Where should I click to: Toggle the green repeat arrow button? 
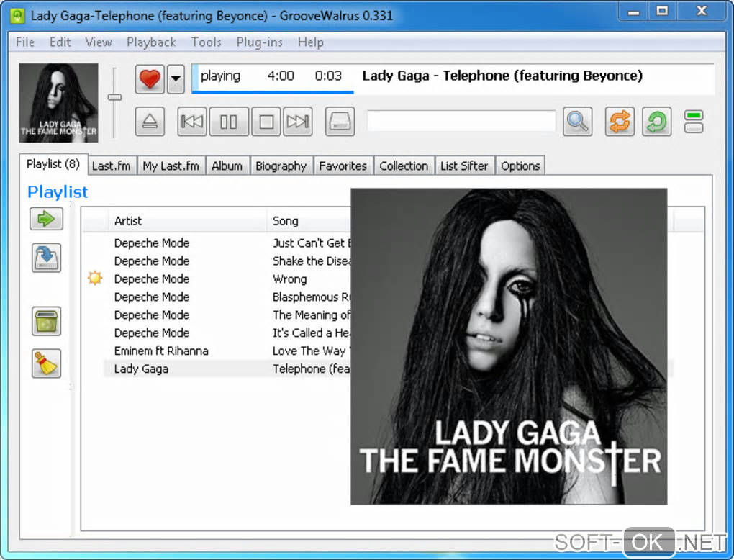point(657,122)
